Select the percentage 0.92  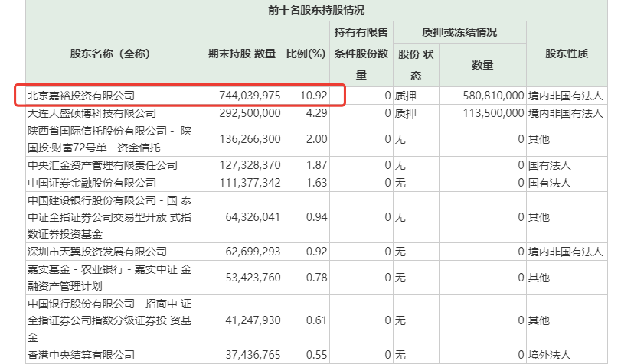coord(317,252)
